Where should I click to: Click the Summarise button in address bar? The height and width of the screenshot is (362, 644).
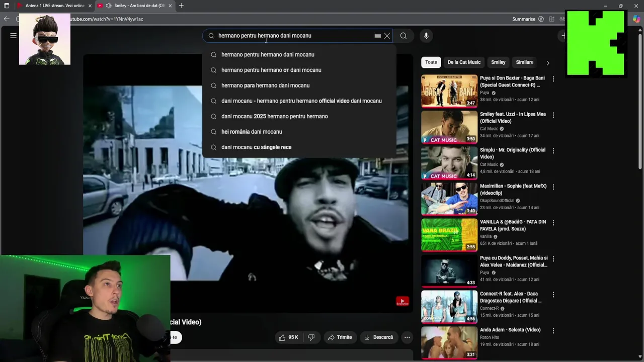pos(528,19)
